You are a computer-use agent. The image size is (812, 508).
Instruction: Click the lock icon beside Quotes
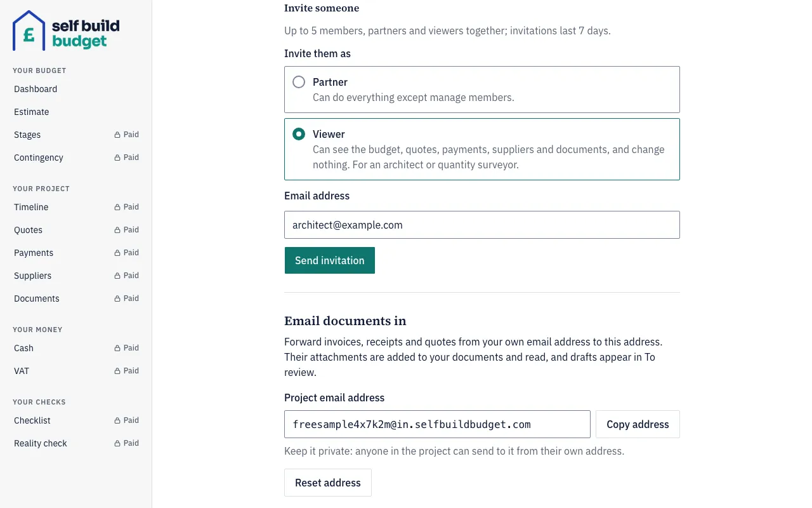[117, 230]
